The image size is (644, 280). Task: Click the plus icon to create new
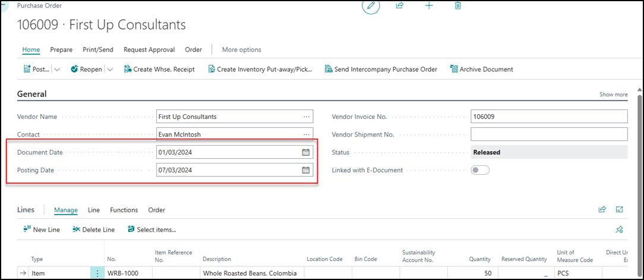pyautogui.click(x=429, y=5)
